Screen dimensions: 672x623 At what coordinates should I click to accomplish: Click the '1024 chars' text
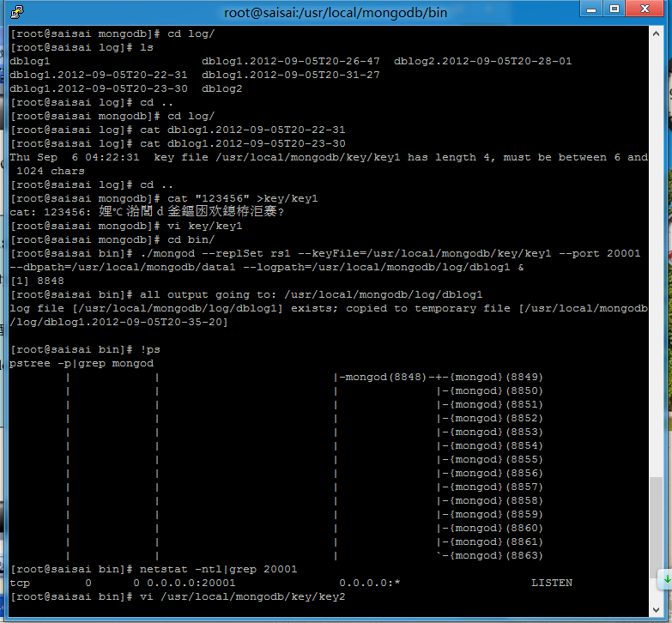pyautogui.click(x=51, y=171)
